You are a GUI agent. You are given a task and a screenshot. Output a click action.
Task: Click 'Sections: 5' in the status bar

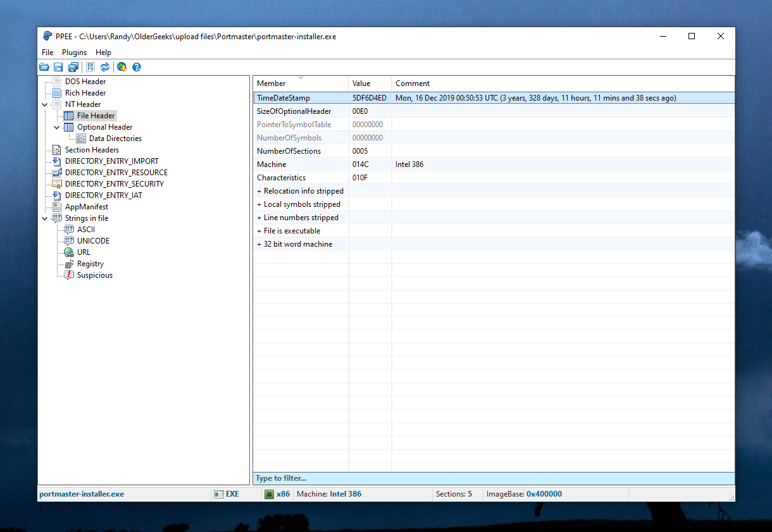[454, 494]
